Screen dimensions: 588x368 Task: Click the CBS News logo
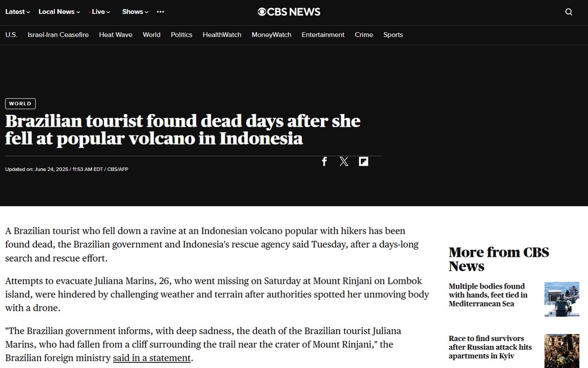point(289,12)
